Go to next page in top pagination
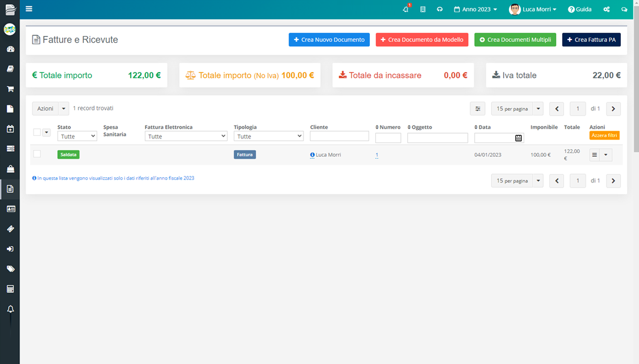 click(x=613, y=109)
